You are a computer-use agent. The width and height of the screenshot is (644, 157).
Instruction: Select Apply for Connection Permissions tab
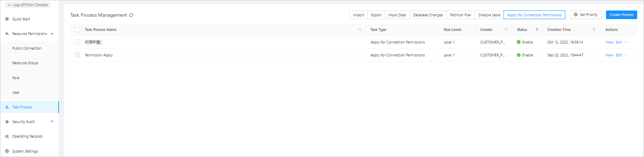(x=534, y=15)
